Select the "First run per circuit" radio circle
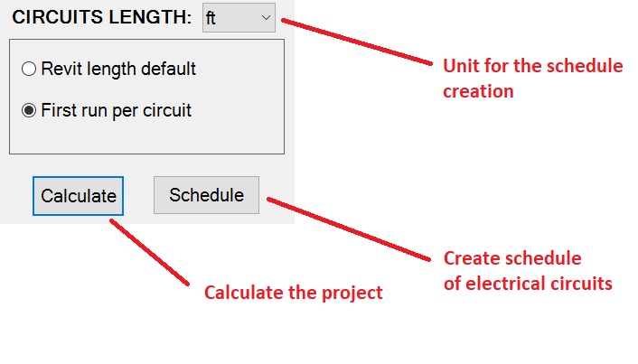The image size is (638, 364). click(x=29, y=111)
